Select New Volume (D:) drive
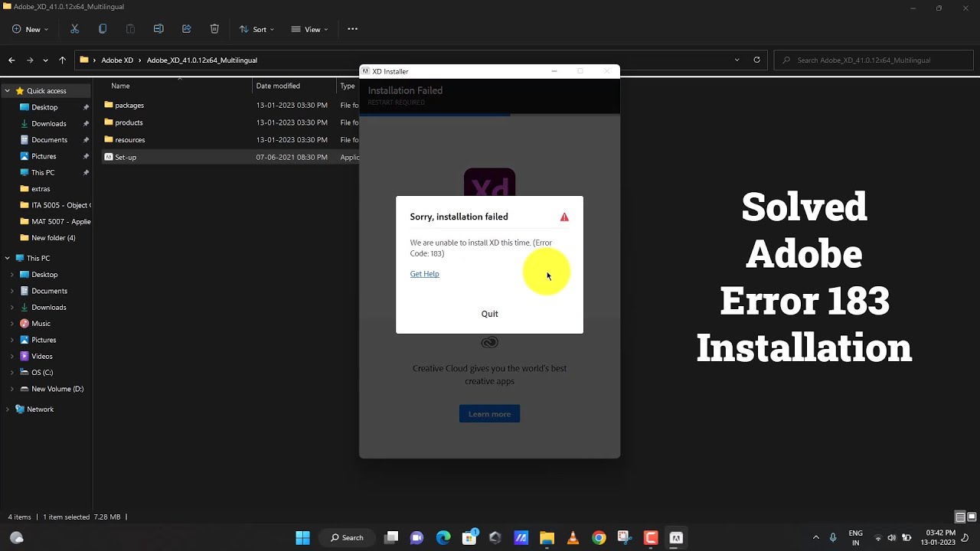Viewport: 980px width, 551px height. pyautogui.click(x=57, y=389)
